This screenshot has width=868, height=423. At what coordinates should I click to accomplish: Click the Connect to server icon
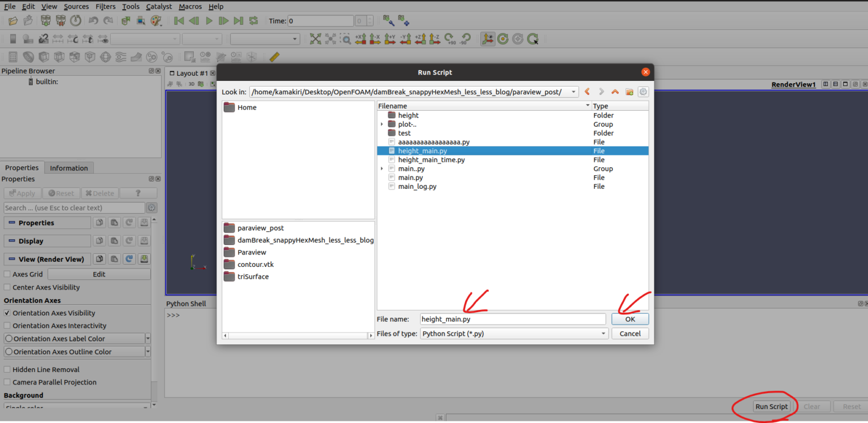coord(45,21)
